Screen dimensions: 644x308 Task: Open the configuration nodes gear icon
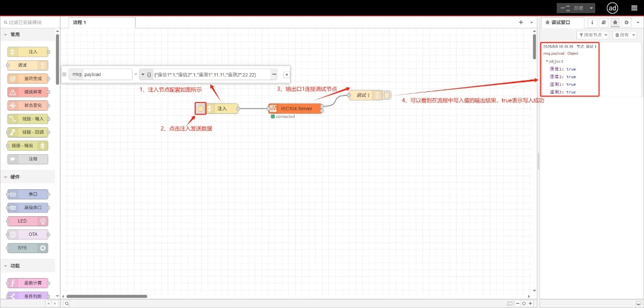pyautogui.click(x=626, y=22)
